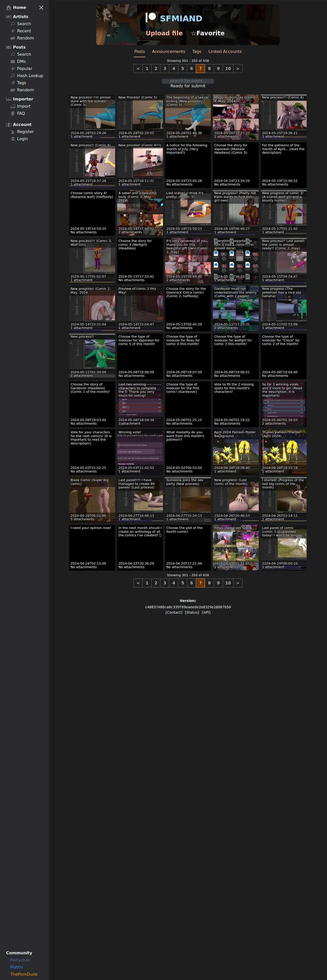Click the [Contact] footer link
This screenshot has height=980, width=327.
pyautogui.click(x=174, y=613)
